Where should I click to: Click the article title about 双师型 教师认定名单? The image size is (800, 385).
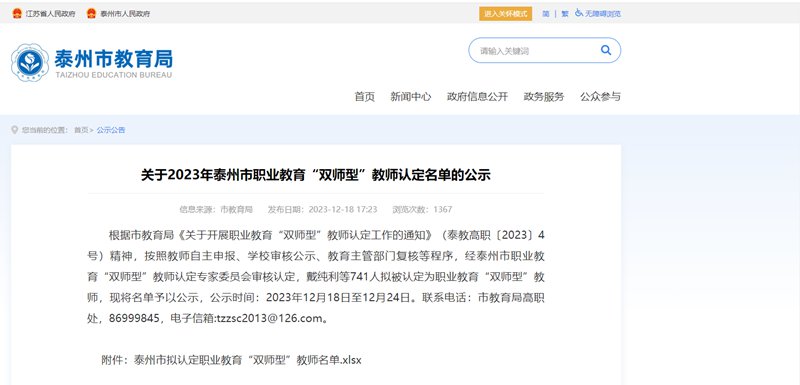316,175
